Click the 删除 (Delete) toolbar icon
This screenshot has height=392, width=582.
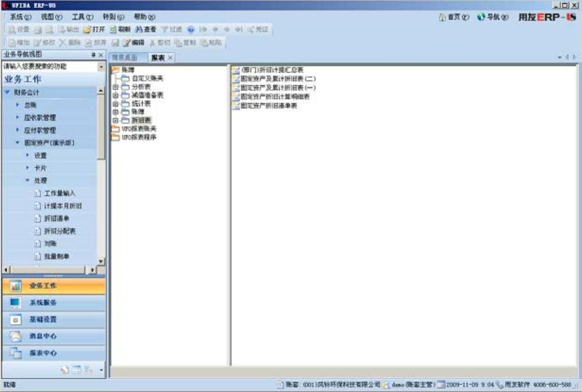click(63, 42)
